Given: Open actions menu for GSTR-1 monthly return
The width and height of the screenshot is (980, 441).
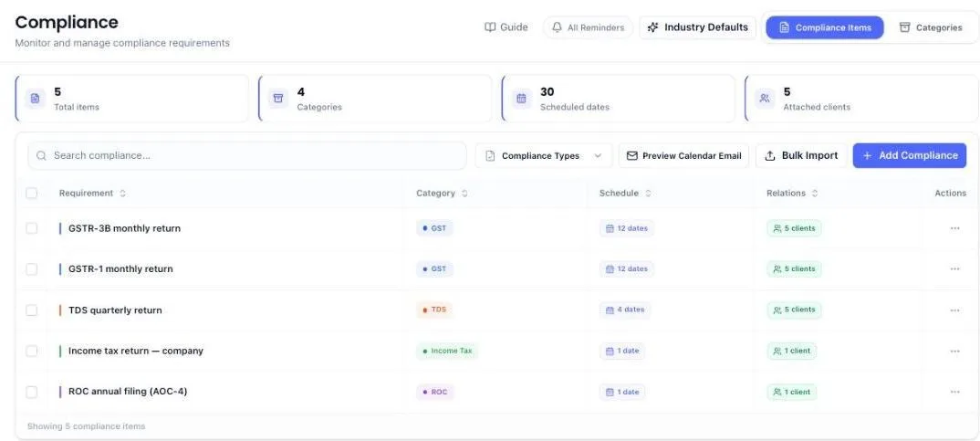Looking at the screenshot, I should 954,269.
